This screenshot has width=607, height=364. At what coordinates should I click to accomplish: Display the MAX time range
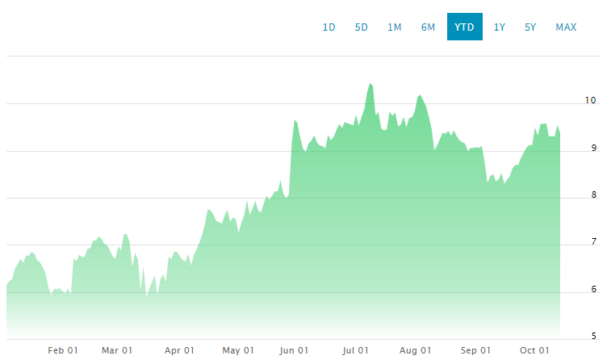pyautogui.click(x=566, y=27)
